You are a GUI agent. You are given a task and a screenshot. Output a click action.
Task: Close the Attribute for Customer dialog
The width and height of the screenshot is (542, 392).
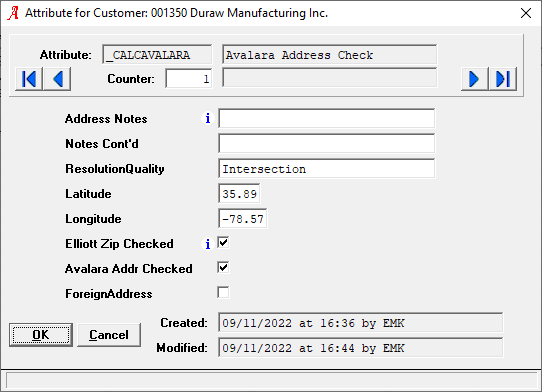pos(526,13)
